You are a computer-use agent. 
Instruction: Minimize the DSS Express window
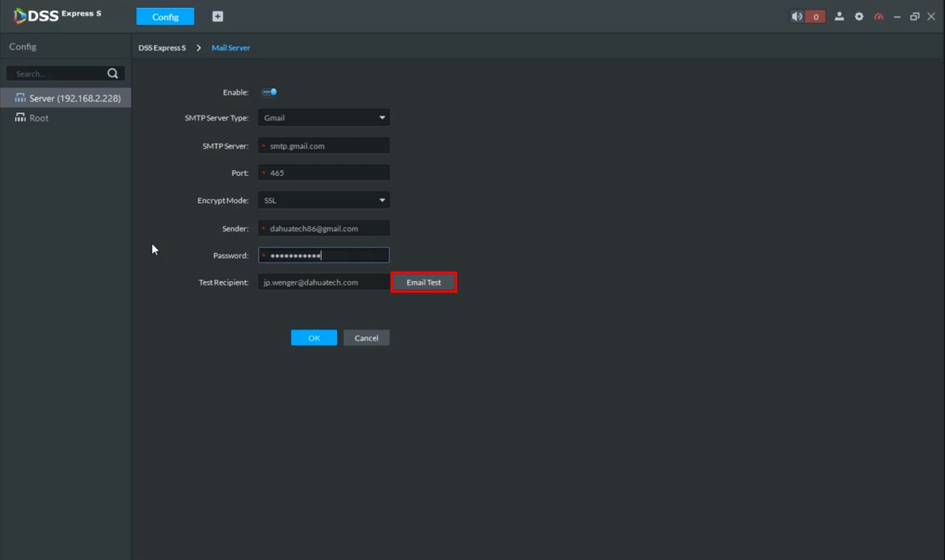pos(897,16)
